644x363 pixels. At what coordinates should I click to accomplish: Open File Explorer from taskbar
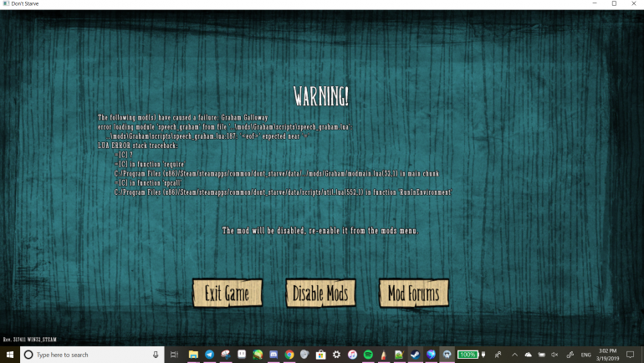[x=193, y=355]
